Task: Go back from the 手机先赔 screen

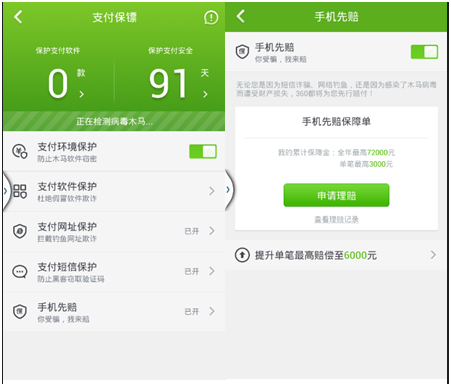Action: click(241, 16)
